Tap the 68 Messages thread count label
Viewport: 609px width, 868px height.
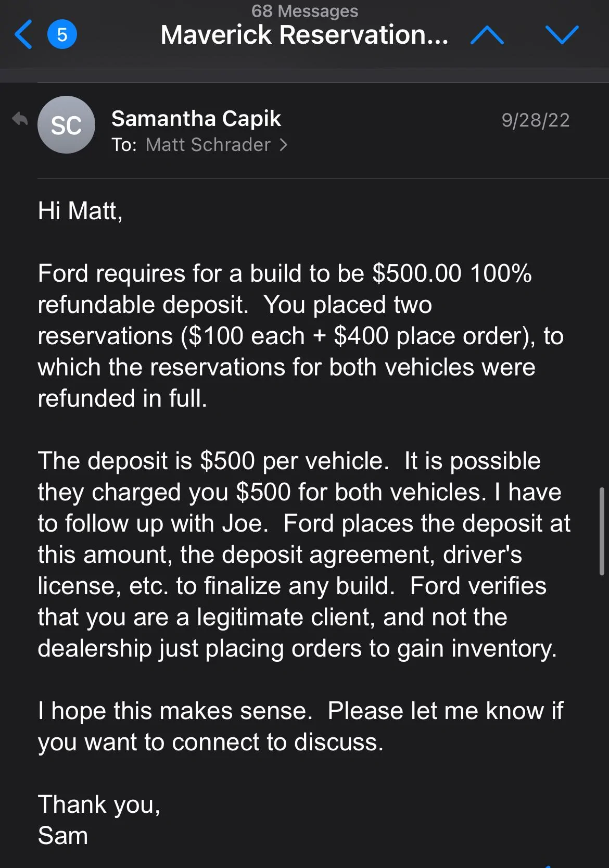point(304,11)
